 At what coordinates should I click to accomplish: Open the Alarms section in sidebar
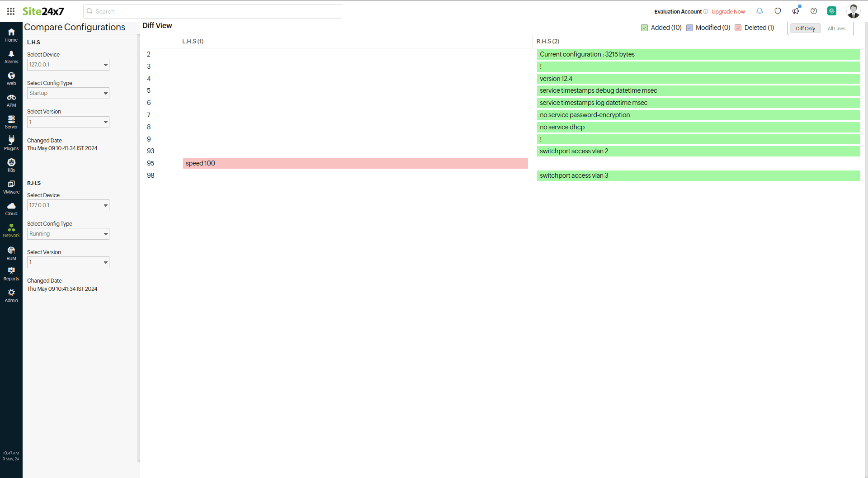(11, 57)
